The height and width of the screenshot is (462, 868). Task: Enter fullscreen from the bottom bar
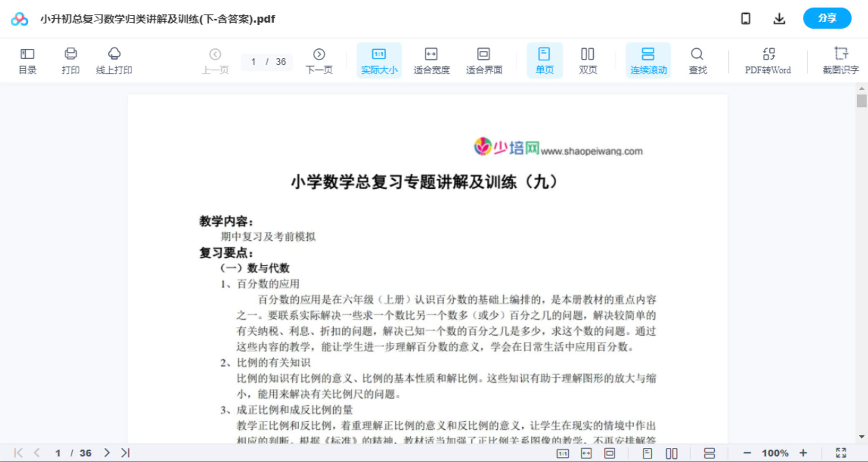(x=841, y=452)
